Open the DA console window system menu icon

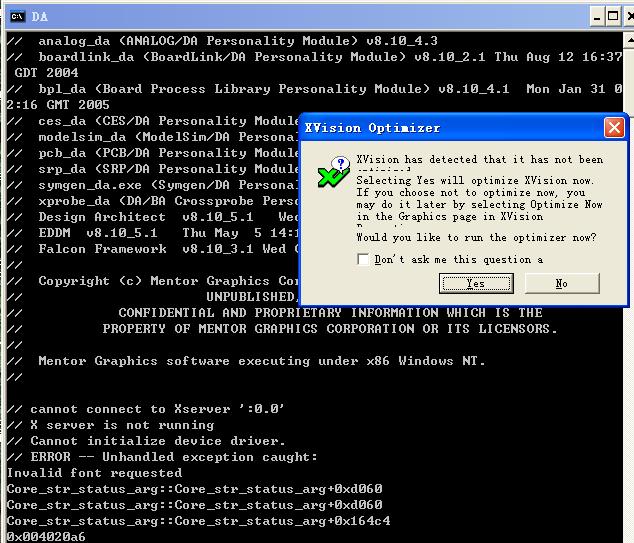(17, 17)
